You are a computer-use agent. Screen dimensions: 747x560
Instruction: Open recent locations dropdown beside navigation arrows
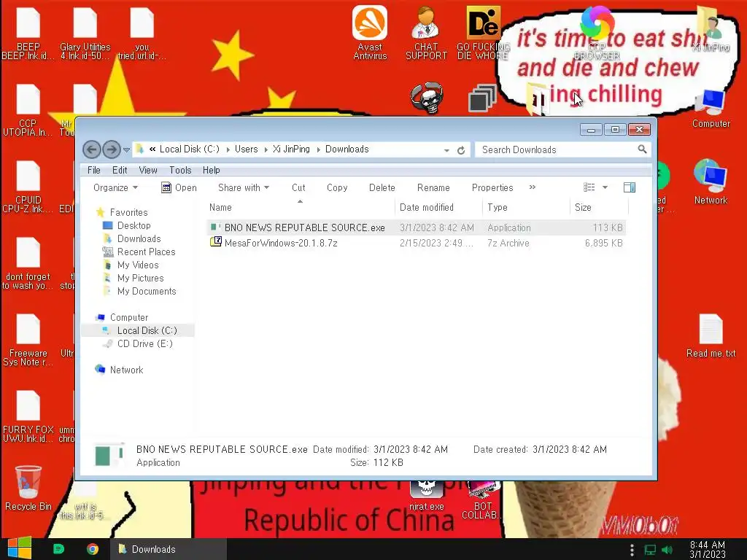tap(126, 150)
